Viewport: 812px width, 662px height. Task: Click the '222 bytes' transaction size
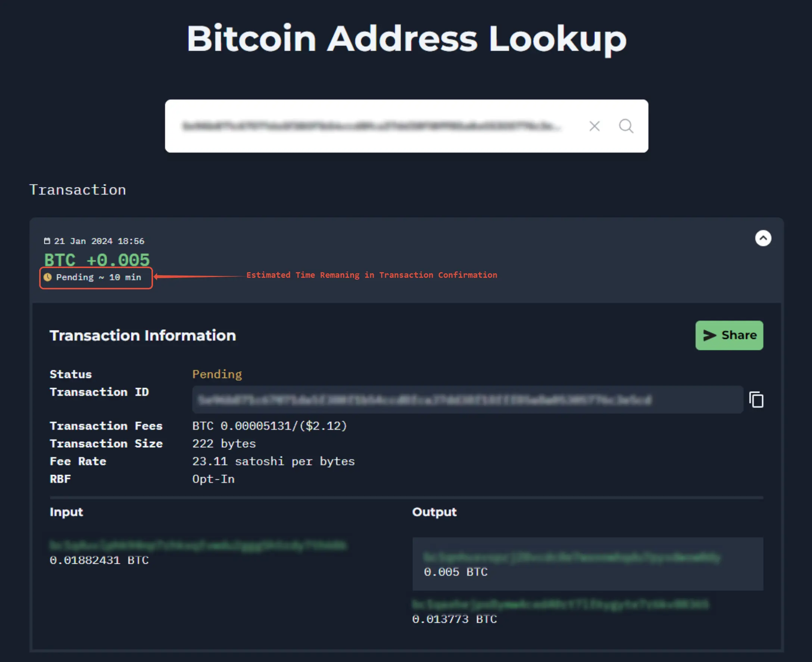point(224,444)
